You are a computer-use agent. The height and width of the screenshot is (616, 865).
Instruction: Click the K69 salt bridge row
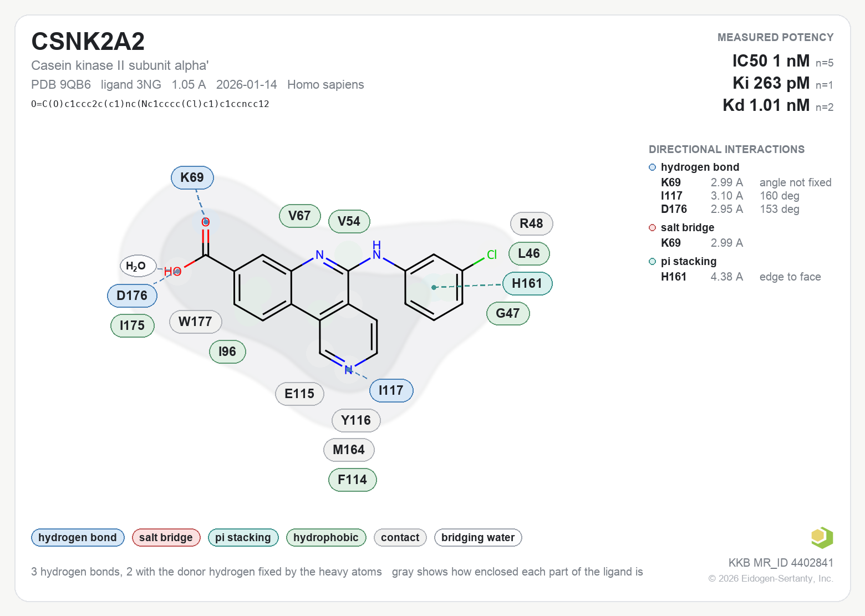point(701,243)
